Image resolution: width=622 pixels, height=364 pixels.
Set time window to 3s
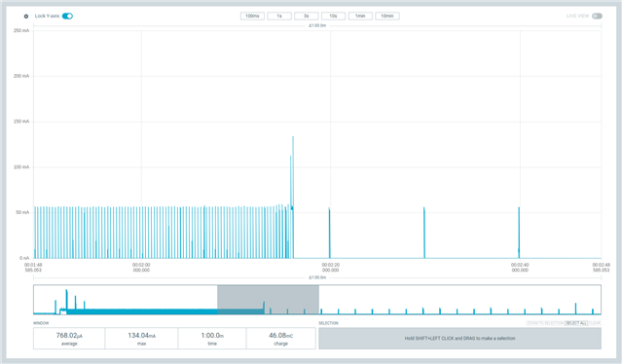[x=307, y=16]
